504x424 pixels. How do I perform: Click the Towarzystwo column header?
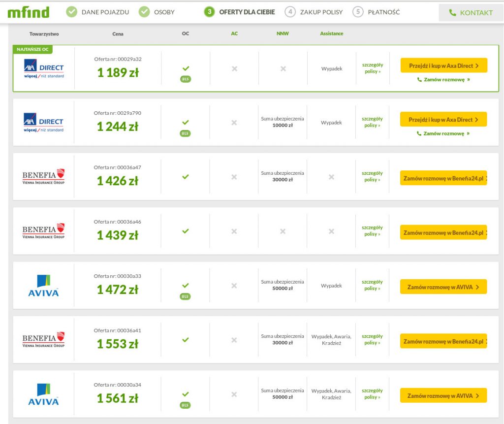(44, 34)
